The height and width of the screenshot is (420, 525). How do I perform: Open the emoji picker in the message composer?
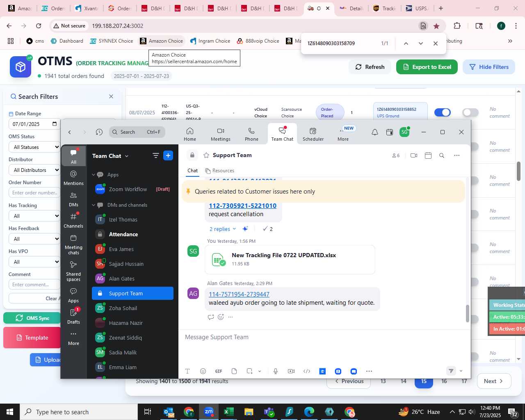pos(203,371)
